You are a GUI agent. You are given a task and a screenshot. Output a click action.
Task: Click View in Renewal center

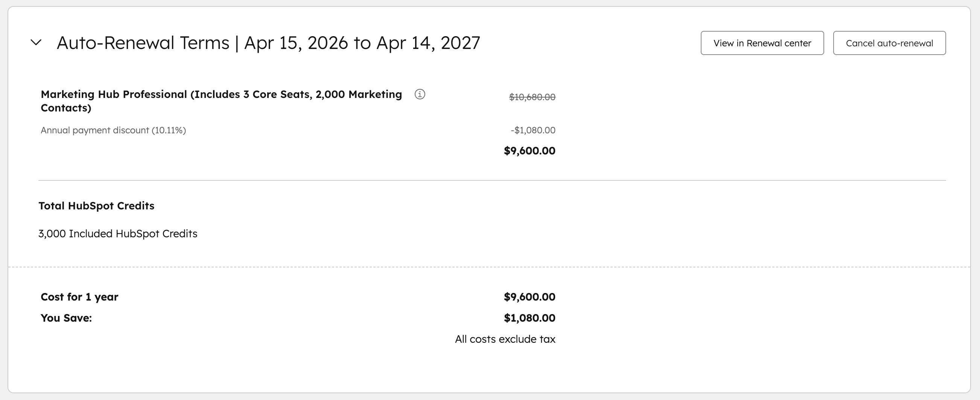762,43
